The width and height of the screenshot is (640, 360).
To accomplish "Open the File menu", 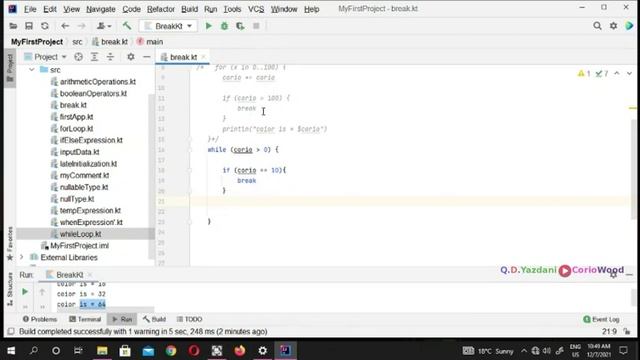I will coord(30,9).
